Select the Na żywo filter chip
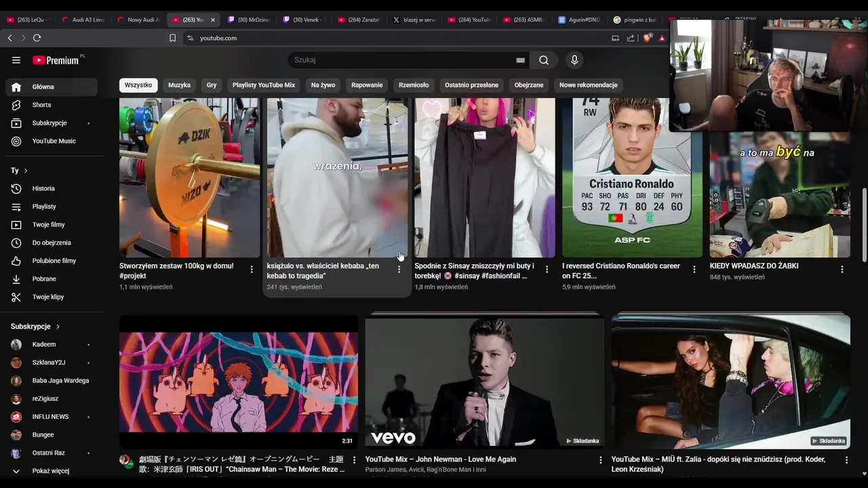The height and width of the screenshot is (488, 868). coord(323,85)
